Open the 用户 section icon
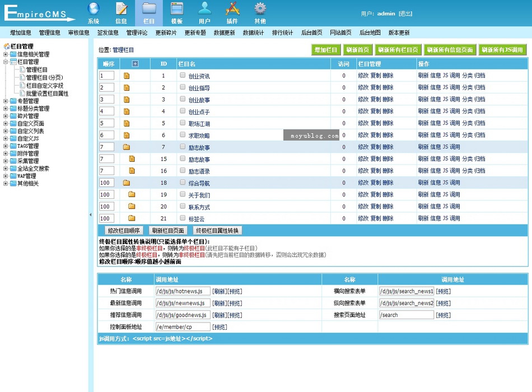 point(204,9)
